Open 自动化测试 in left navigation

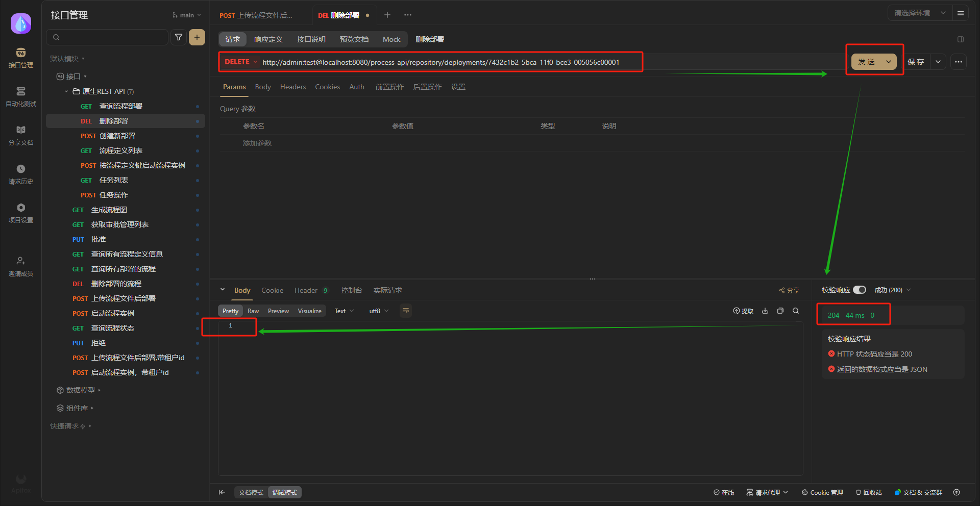pyautogui.click(x=21, y=96)
